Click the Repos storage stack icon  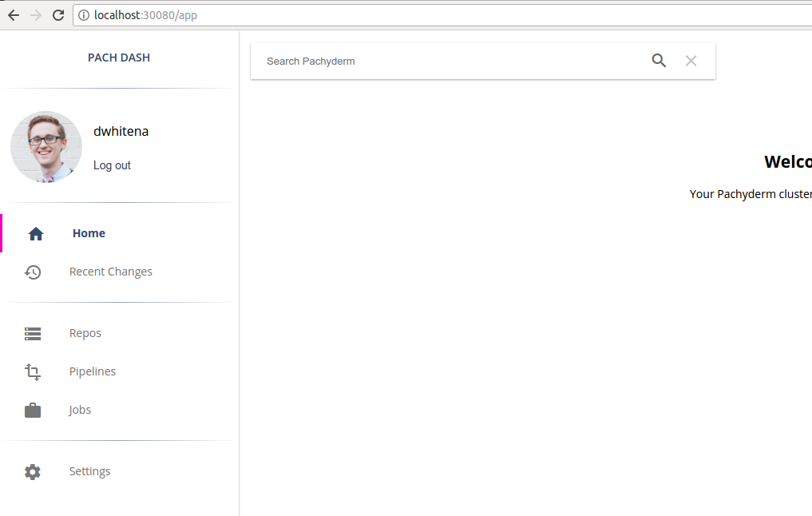pos(33,334)
